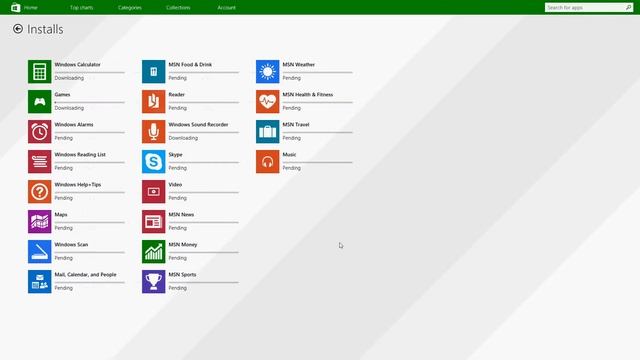Click the Games controller icon

pos(40,102)
